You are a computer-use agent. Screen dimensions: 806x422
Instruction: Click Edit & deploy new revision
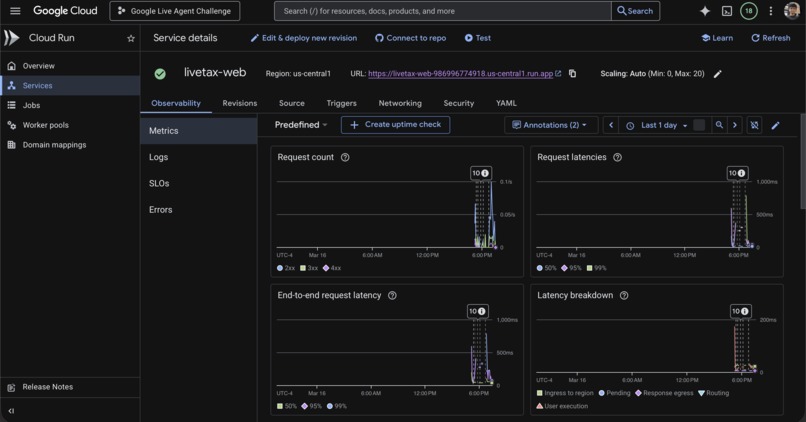(x=304, y=38)
